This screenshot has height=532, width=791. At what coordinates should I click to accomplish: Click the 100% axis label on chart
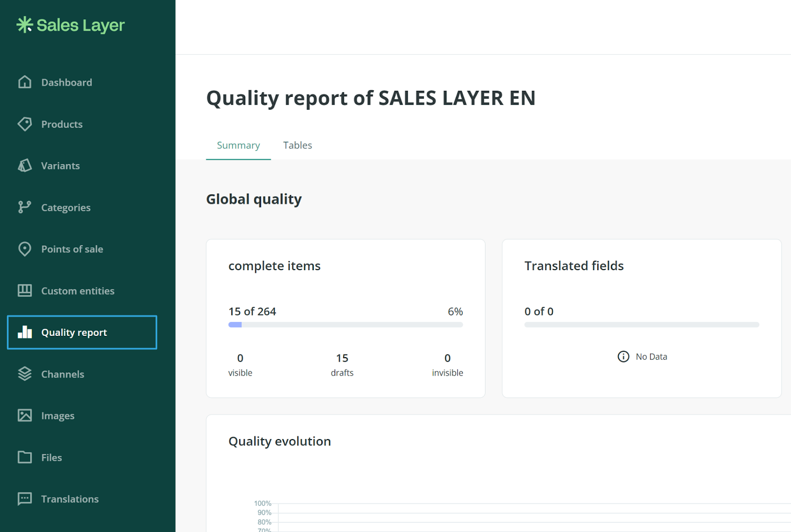(x=263, y=503)
